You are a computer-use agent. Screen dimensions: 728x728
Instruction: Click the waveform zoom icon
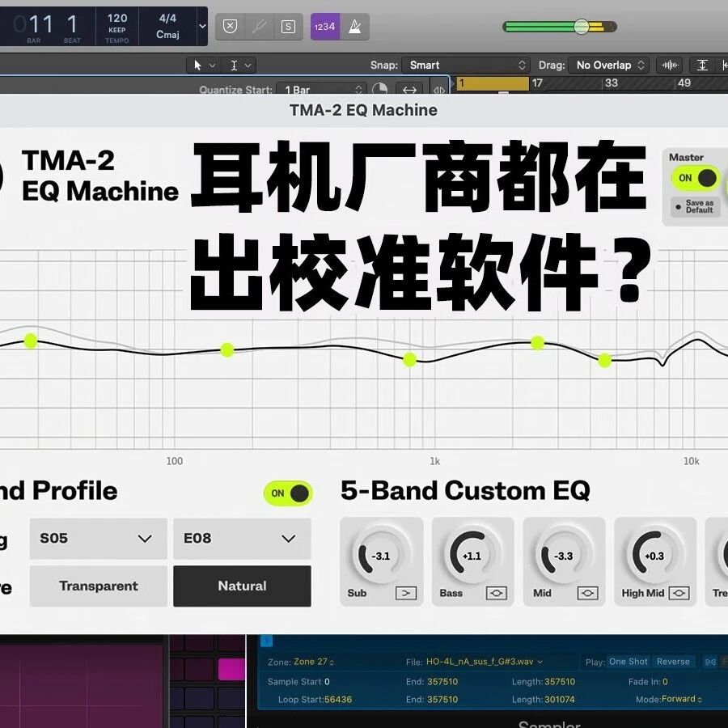[x=670, y=65]
